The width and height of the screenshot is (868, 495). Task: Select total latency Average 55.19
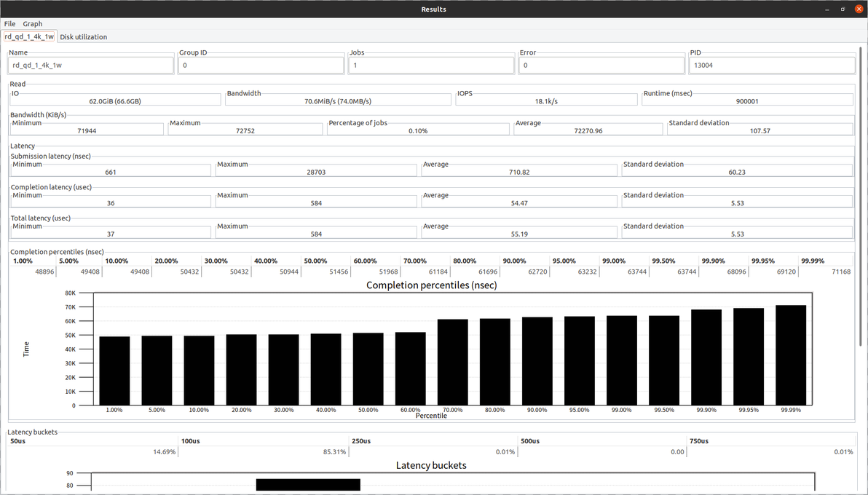coord(519,234)
